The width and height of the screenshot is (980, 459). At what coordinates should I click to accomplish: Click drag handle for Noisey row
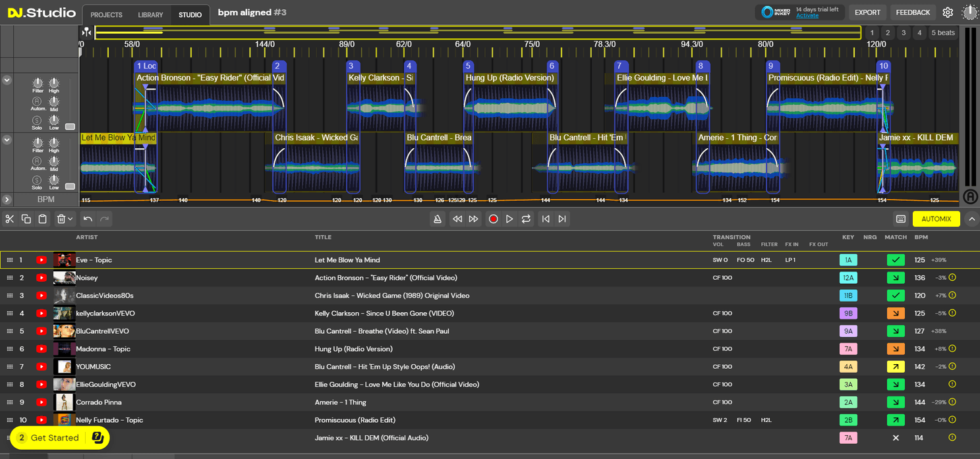point(10,278)
